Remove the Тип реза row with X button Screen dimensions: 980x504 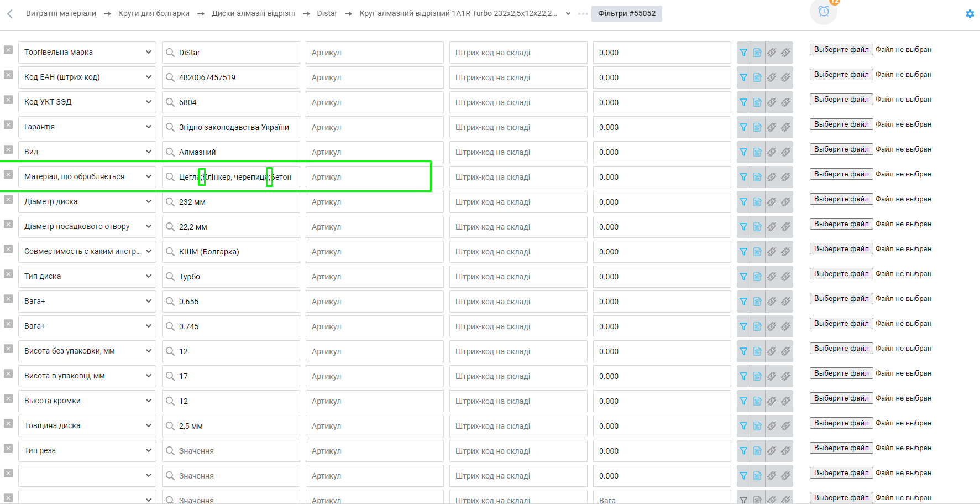pyautogui.click(x=8, y=448)
